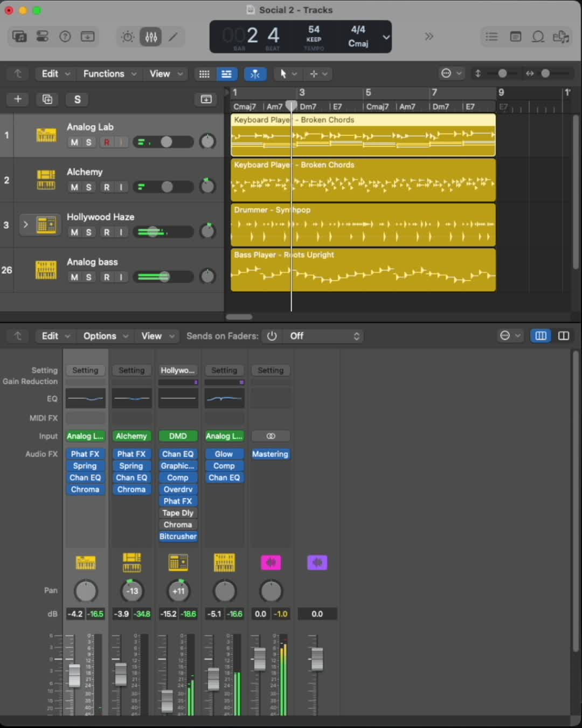
Task: Solo the Alchemy track
Action: tap(89, 187)
